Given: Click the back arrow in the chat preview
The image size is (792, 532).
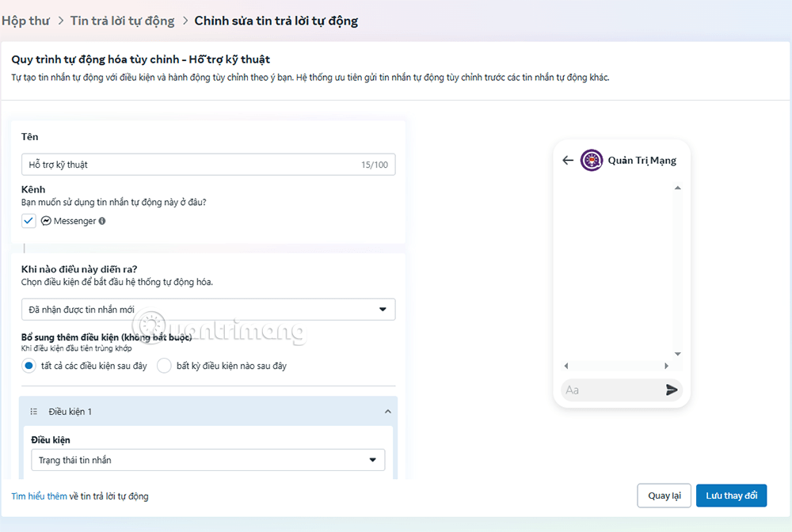Looking at the screenshot, I should [568, 160].
